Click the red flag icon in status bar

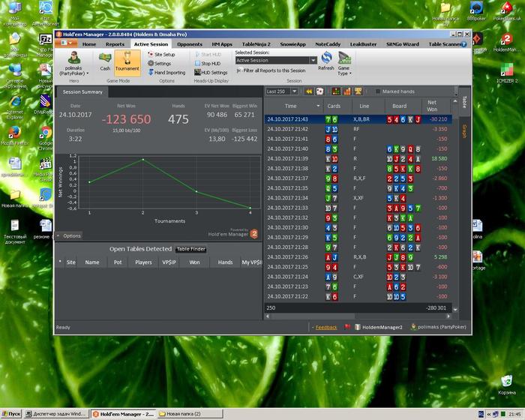click(x=347, y=326)
